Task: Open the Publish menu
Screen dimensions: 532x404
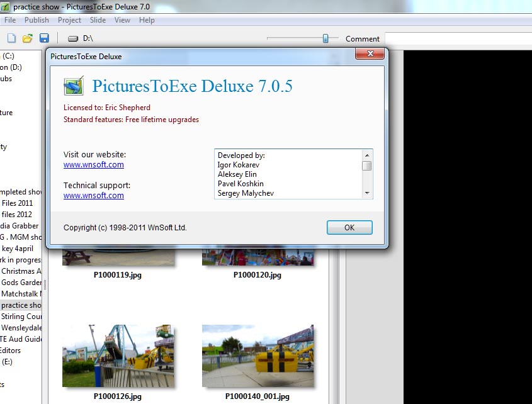Action: (x=37, y=20)
